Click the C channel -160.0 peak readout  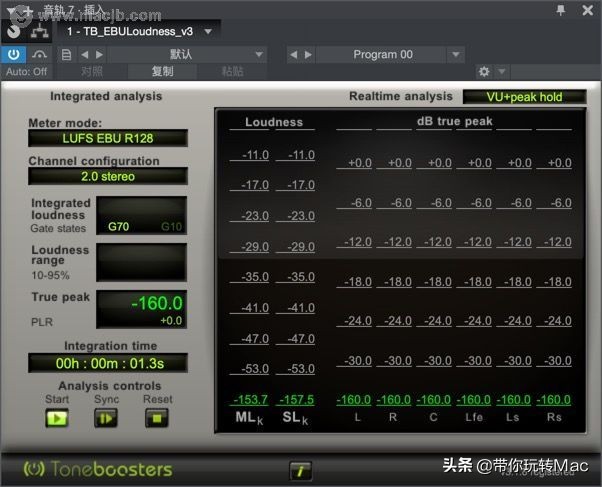[x=433, y=400]
